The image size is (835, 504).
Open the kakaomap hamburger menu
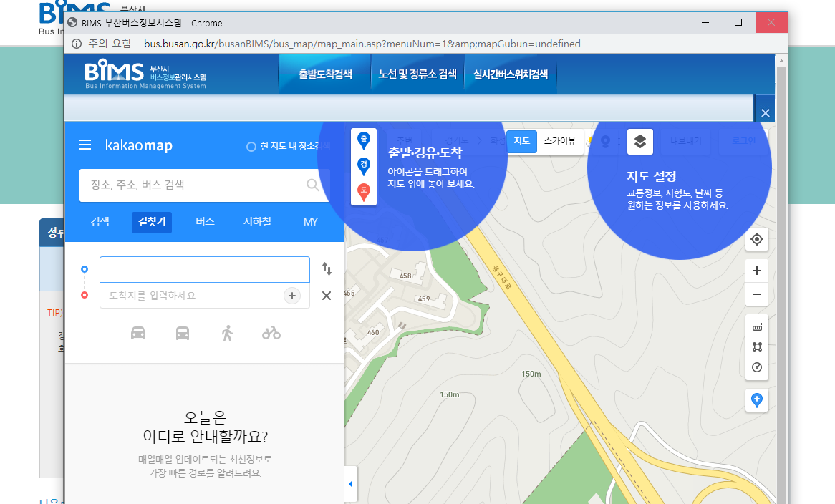85,145
